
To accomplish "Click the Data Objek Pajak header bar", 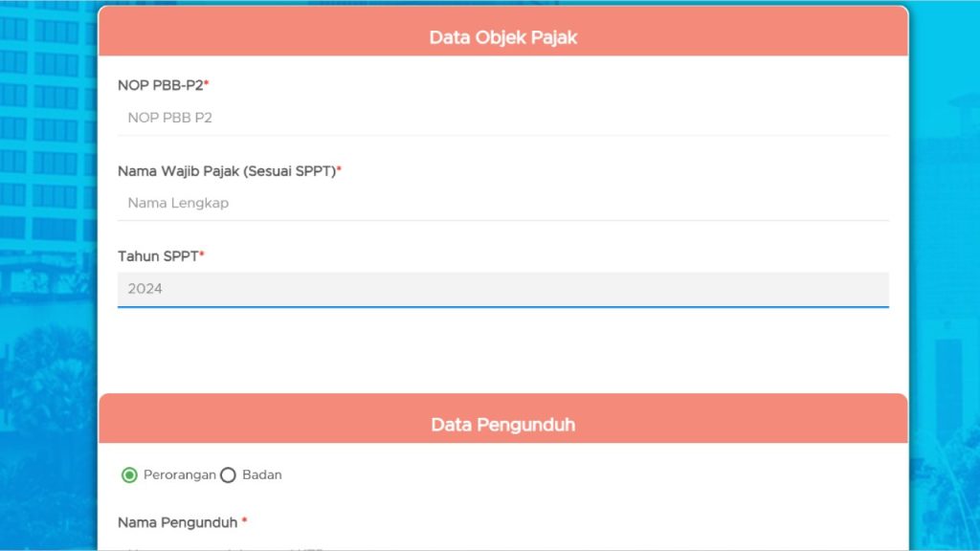I will tap(502, 37).
